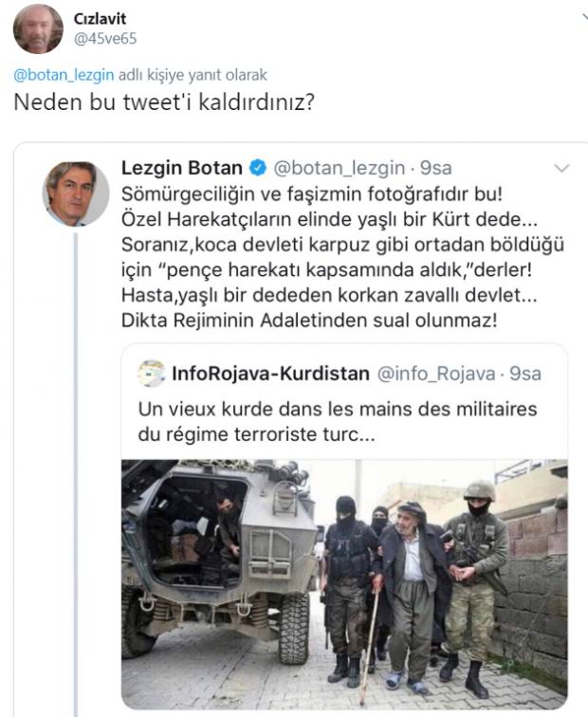Open the 9sa timestamp on the InfoRojava tweet
Screen dimensions: 588x717
(524, 373)
